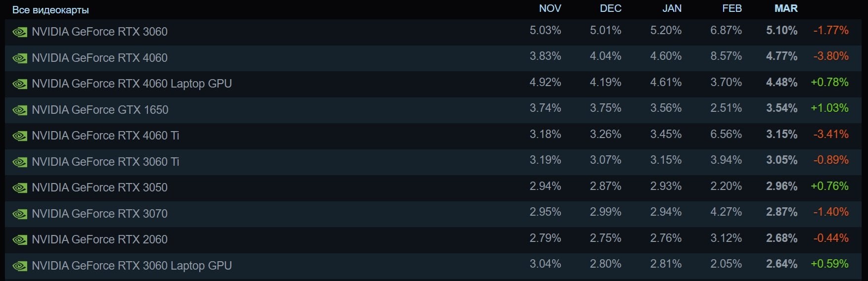Click the DEC column header
868x281 pixels.
(x=611, y=8)
